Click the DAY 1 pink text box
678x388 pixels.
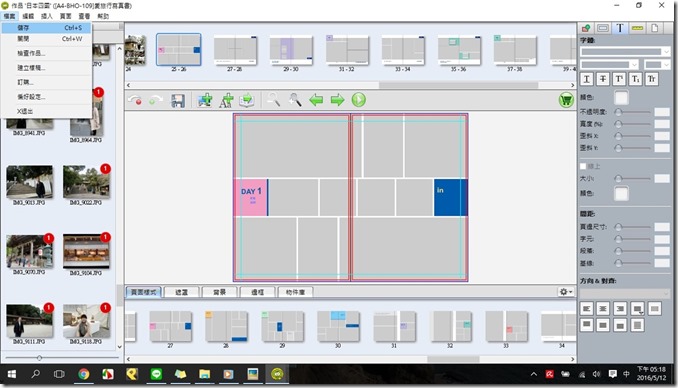[x=251, y=197]
